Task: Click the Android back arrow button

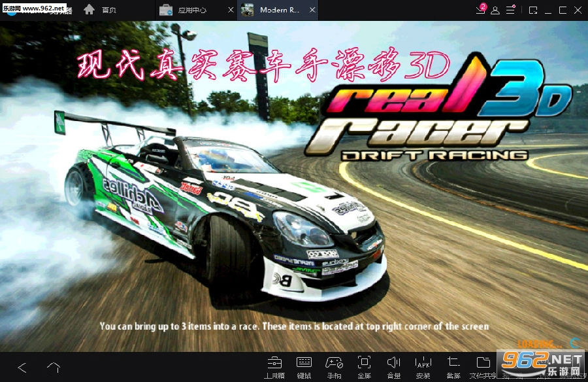Action: click(x=22, y=368)
